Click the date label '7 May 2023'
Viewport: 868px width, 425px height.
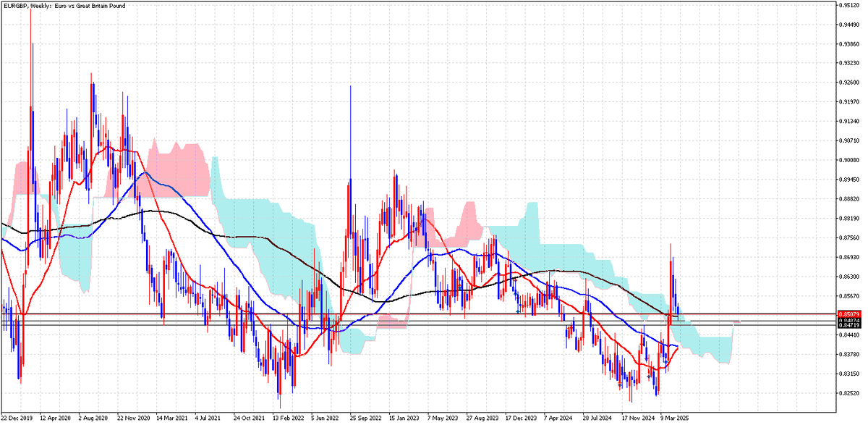(x=441, y=418)
